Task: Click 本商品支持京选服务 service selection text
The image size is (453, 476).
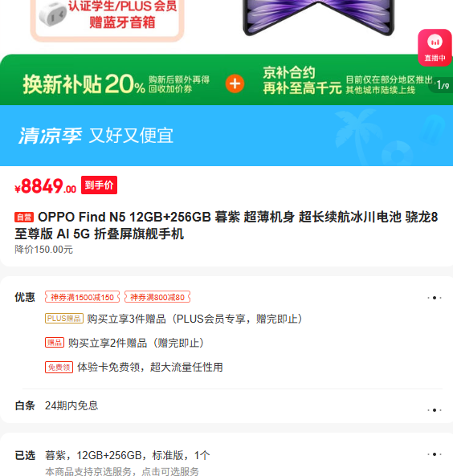Action: [x=122, y=471]
